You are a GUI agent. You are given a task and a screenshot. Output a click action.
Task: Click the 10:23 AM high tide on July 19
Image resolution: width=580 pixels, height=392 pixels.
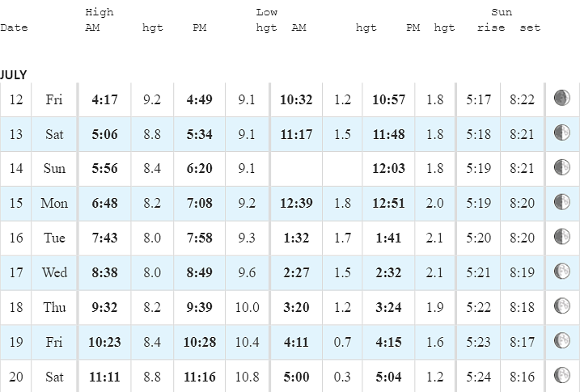click(x=104, y=342)
